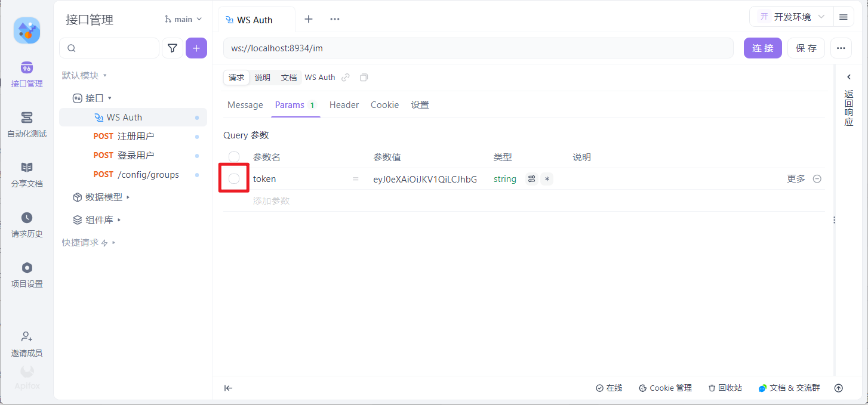Click the scroll-to-top arrow icon in footer
The height and width of the screenshot is (405, 868).
(x=839, y=388)
